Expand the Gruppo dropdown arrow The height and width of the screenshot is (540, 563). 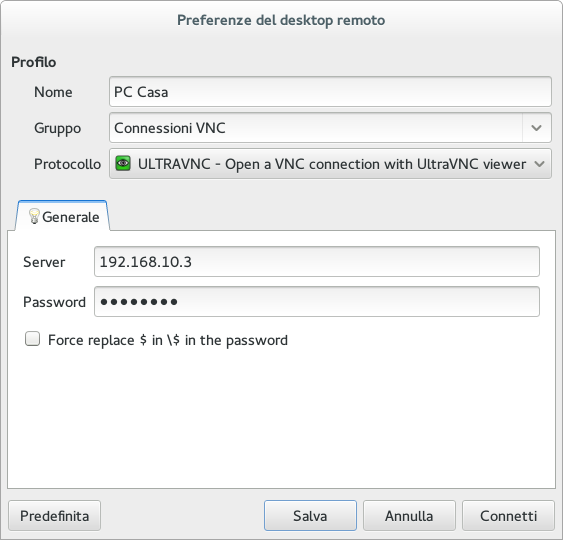536,128
